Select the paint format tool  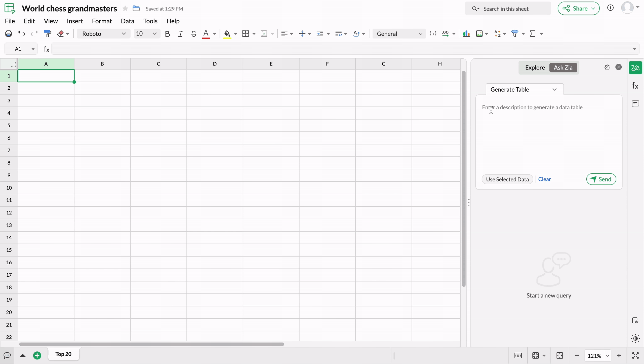pyautogui.click(x=47, y=33)
